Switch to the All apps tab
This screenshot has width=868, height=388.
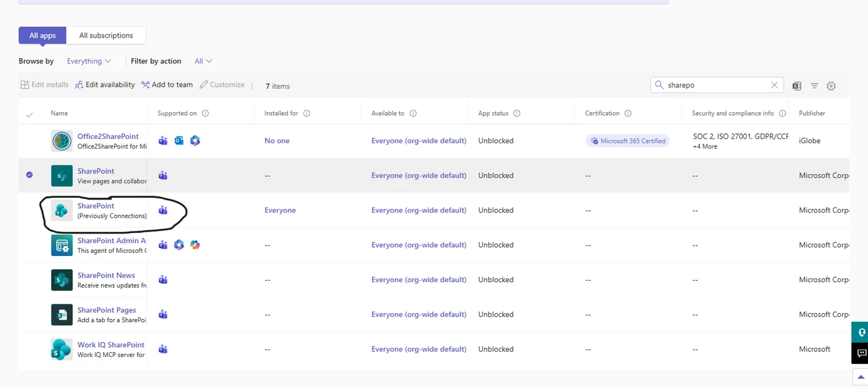(x=43, y=35)
